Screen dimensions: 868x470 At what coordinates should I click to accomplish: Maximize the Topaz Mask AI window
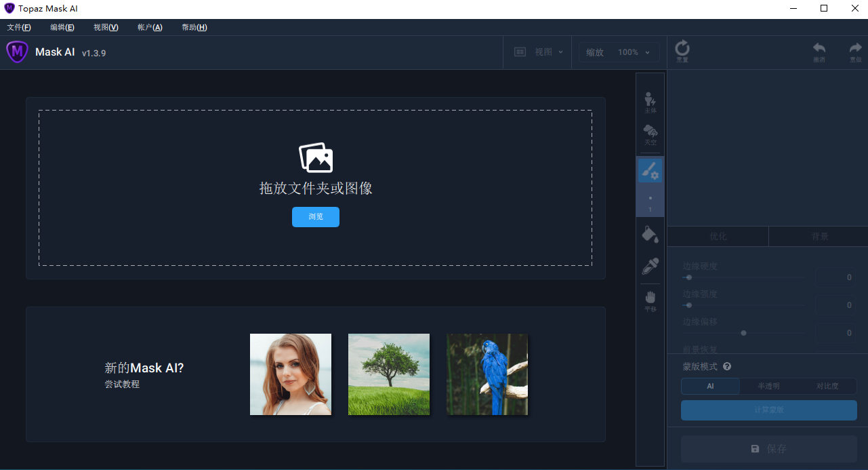coord(824,8)
